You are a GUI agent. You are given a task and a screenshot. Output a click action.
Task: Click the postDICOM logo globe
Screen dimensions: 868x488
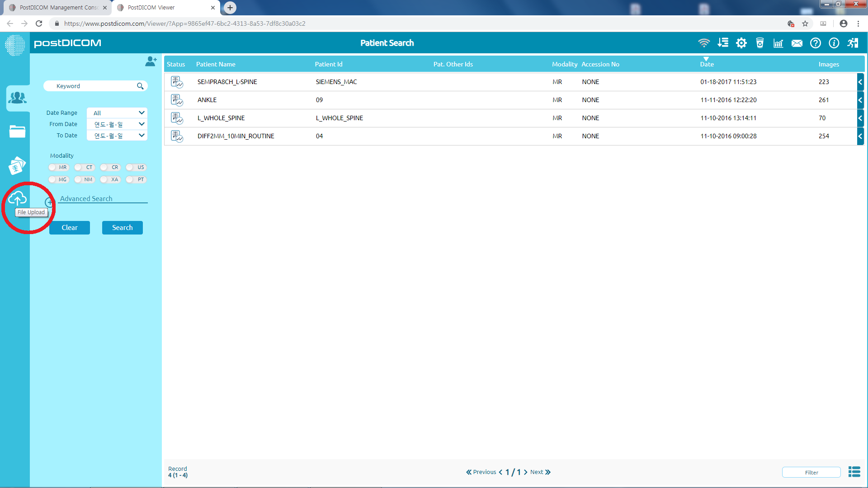click(x=15, y=45)
